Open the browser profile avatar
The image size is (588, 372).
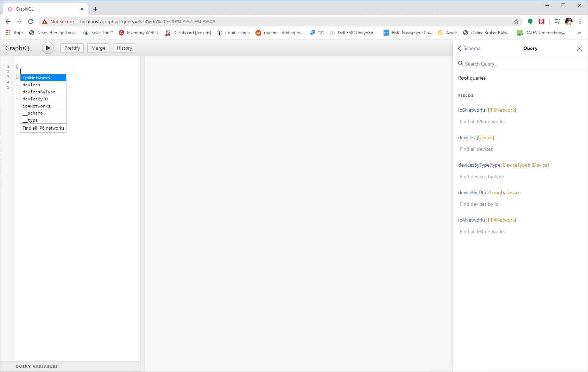(x=568, y=21)
